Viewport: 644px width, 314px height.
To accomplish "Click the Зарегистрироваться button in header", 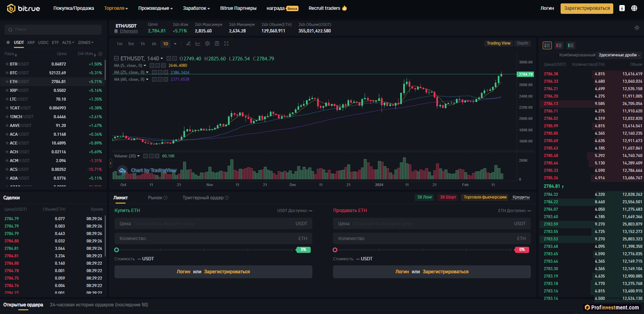I will coord(587,8).
